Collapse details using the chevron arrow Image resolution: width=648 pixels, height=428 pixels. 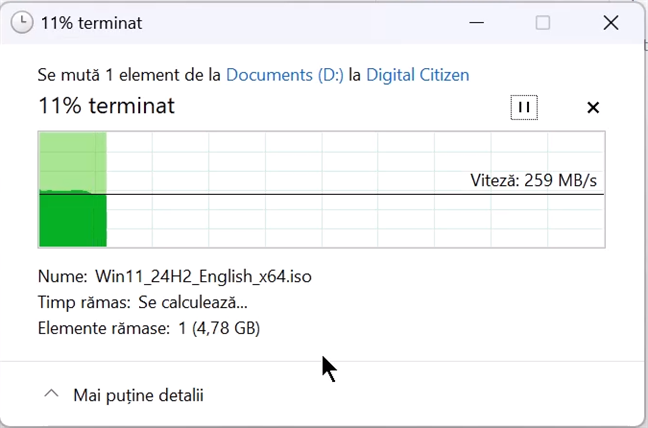51,395
